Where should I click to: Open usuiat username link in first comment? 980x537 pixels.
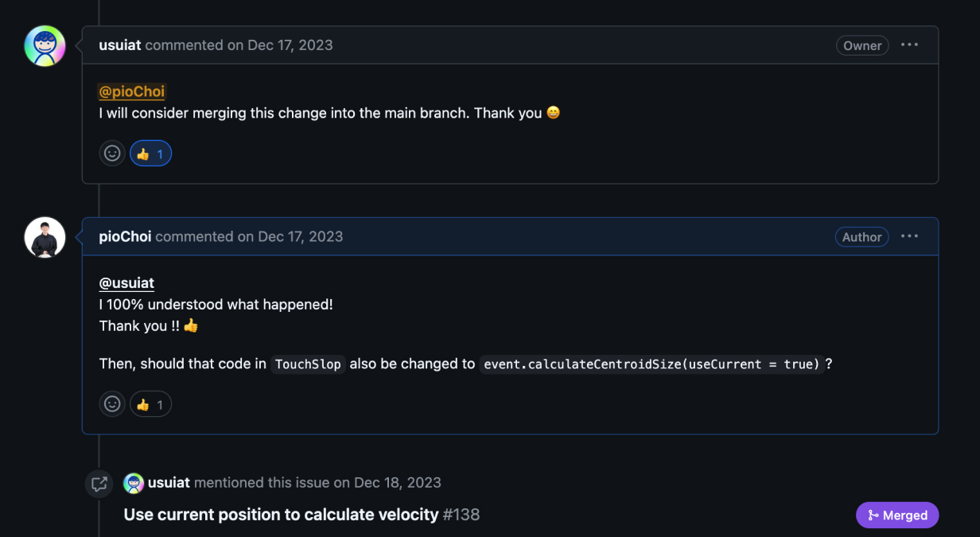[119, 45]
